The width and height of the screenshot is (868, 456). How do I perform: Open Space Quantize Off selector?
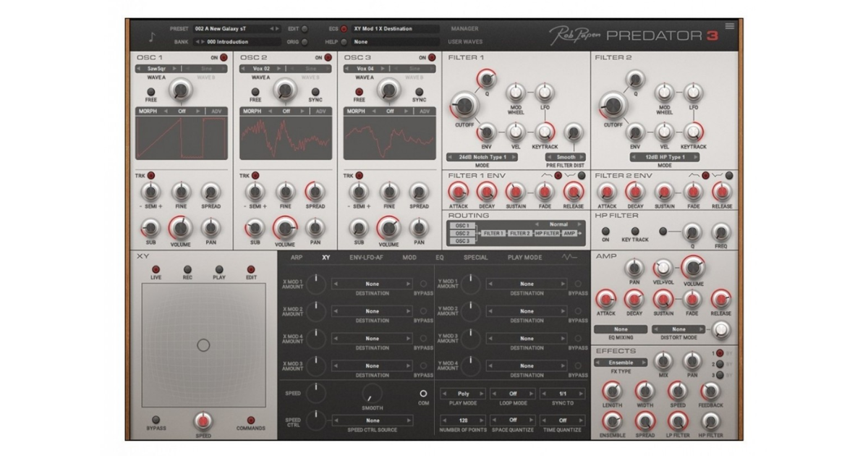pos(512,420)
